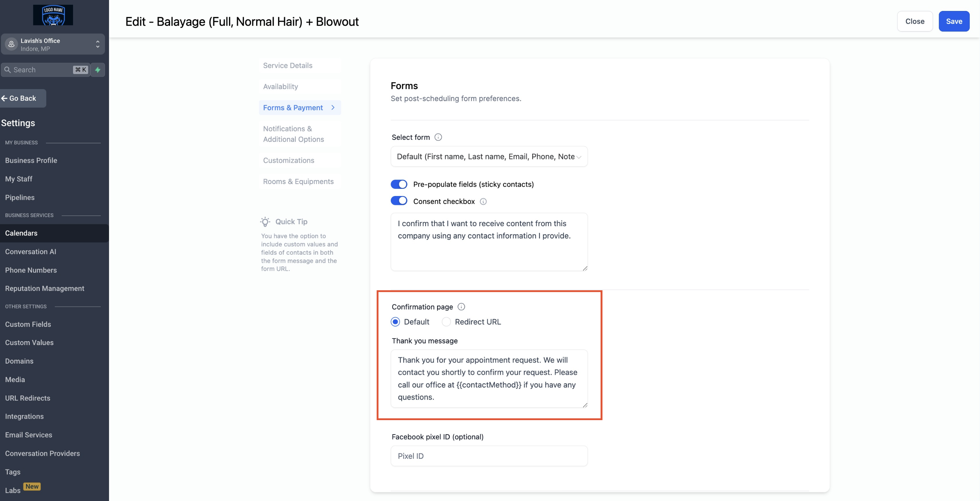Click the Confirmation page info icon
980x501 pixels.
pos(461,307)
